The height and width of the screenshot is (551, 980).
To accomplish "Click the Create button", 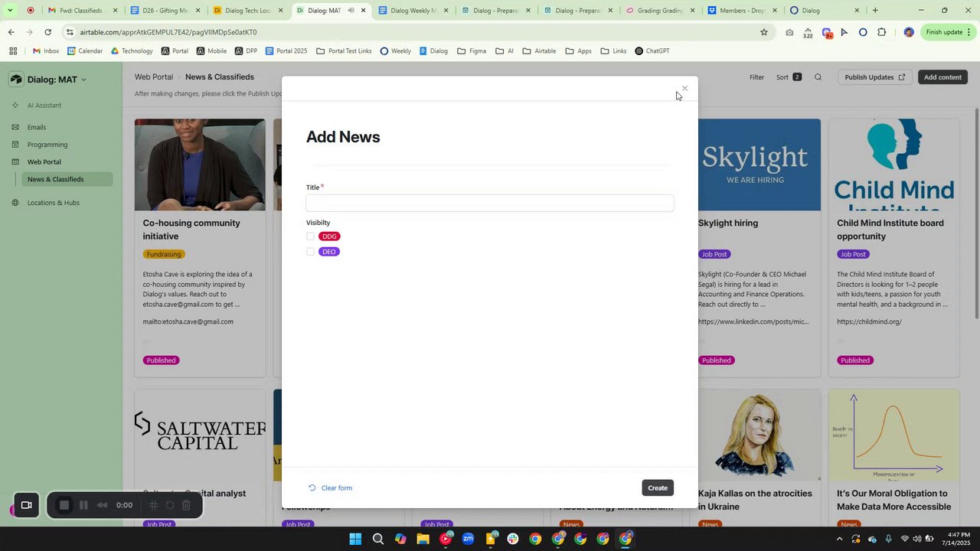I will coord(658,487).
